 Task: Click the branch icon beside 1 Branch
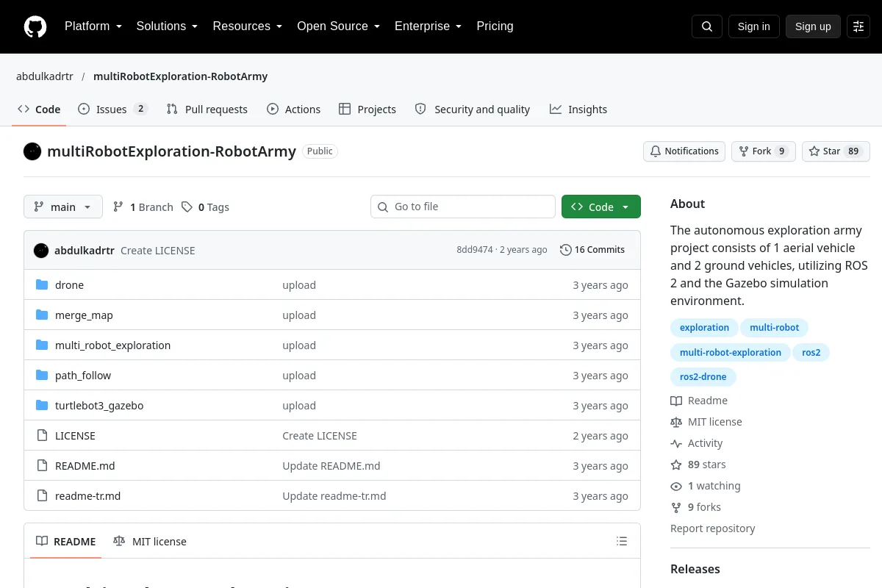[x=118, y=207]
